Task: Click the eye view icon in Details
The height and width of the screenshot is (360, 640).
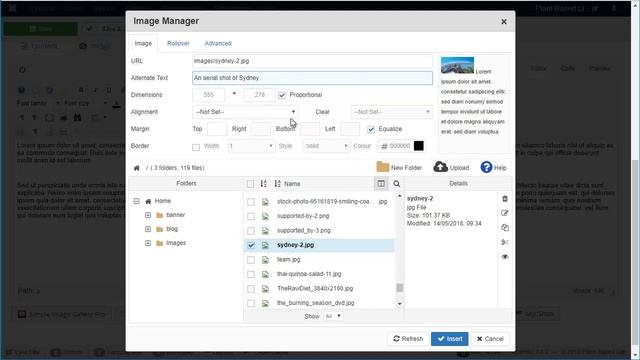Action: [x=505, y=257]
